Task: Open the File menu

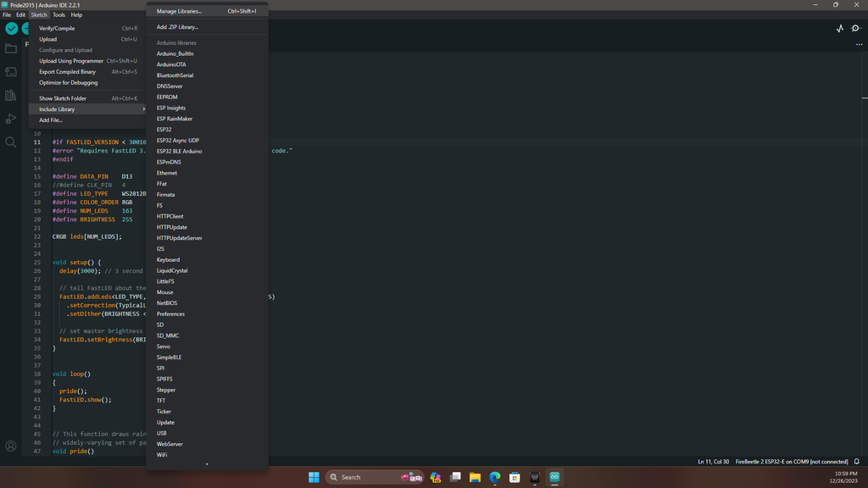Action: pyautogui.click(x=7, y=15)
